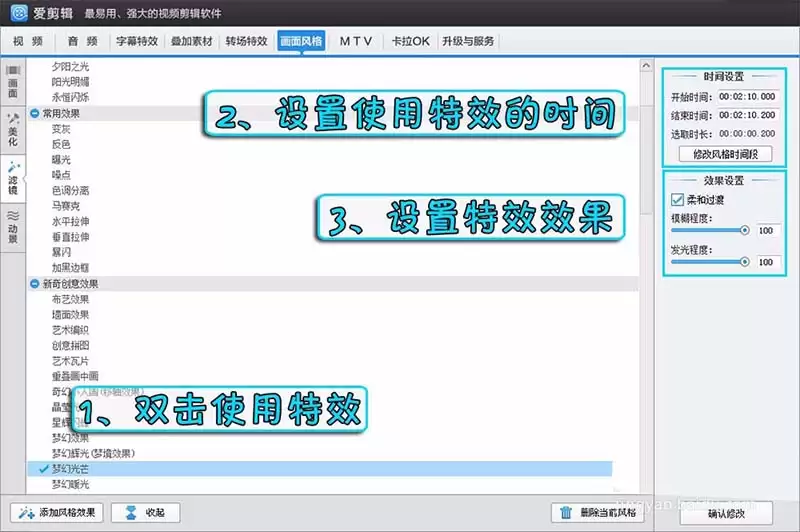
Task: Click the 添加风格效果 button
Action: coord(57,513)
